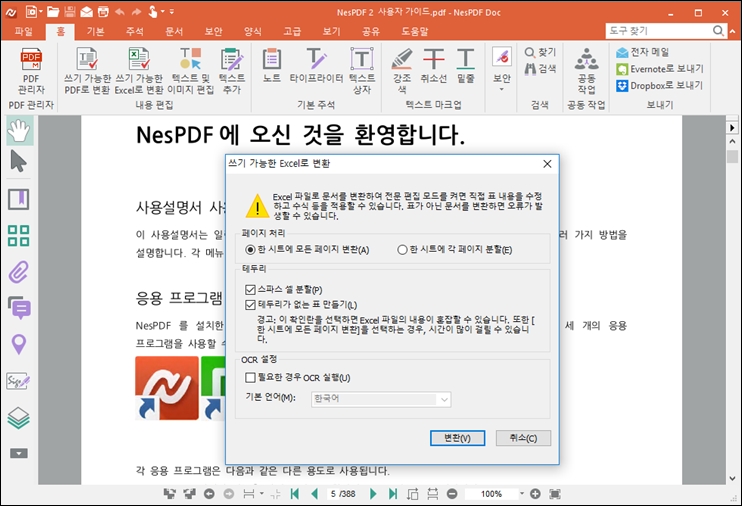Screen dimensions: 742x506
Task: Expand the 보안 dropdown button
Action: point(502,89)
